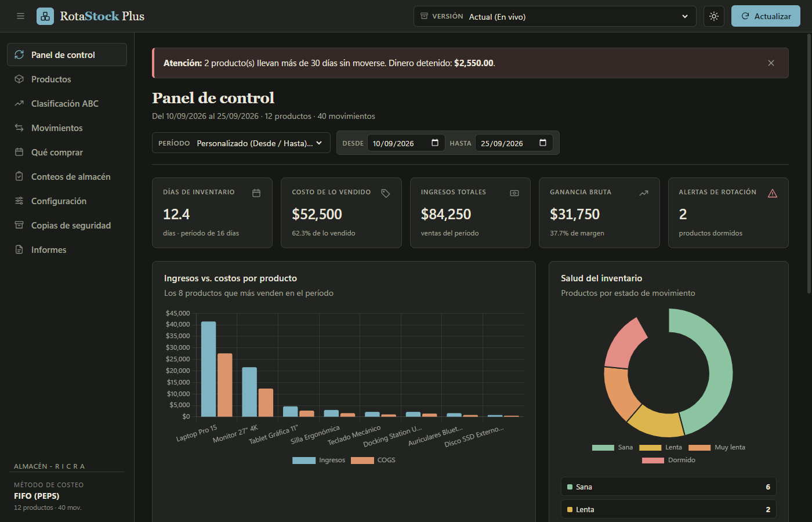Viewport: 812px width, 522px height.
Task: Open the Período dropdown
Action: click(241, 143)
